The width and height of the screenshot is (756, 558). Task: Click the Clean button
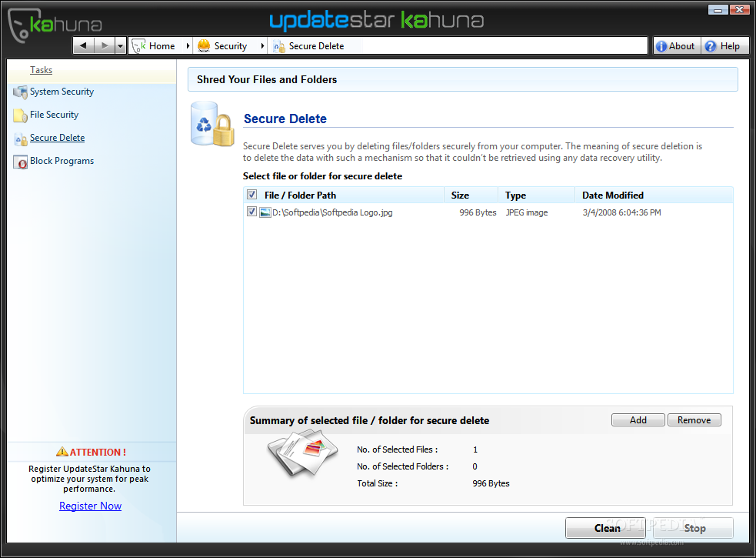pyautogui.click(x=605, y=528)
